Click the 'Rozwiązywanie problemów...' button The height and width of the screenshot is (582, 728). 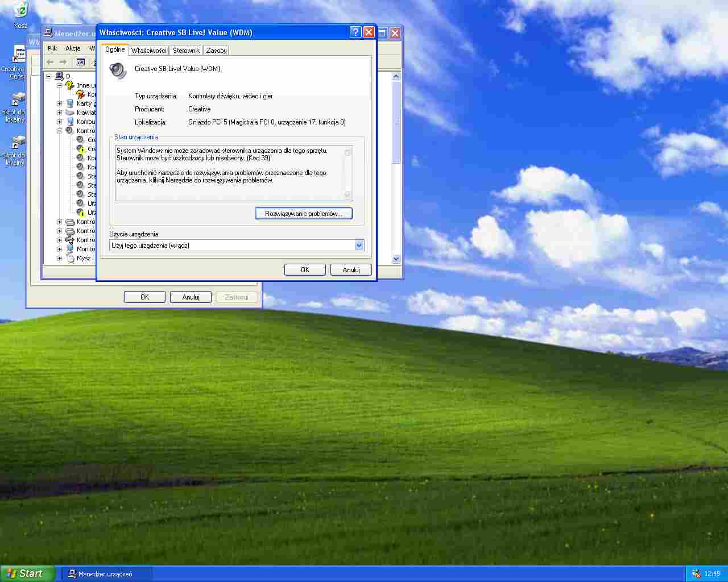[x=304, y=214]
